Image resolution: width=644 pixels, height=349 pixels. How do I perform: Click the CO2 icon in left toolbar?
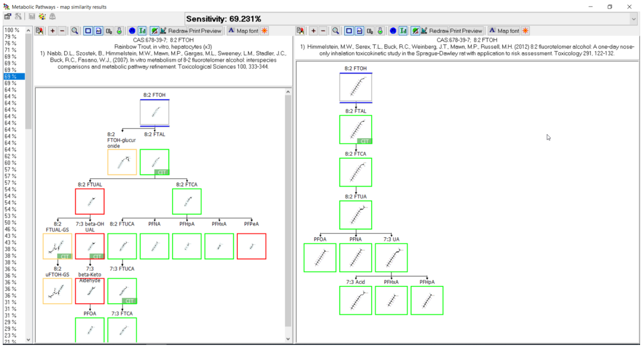[109, 31]
